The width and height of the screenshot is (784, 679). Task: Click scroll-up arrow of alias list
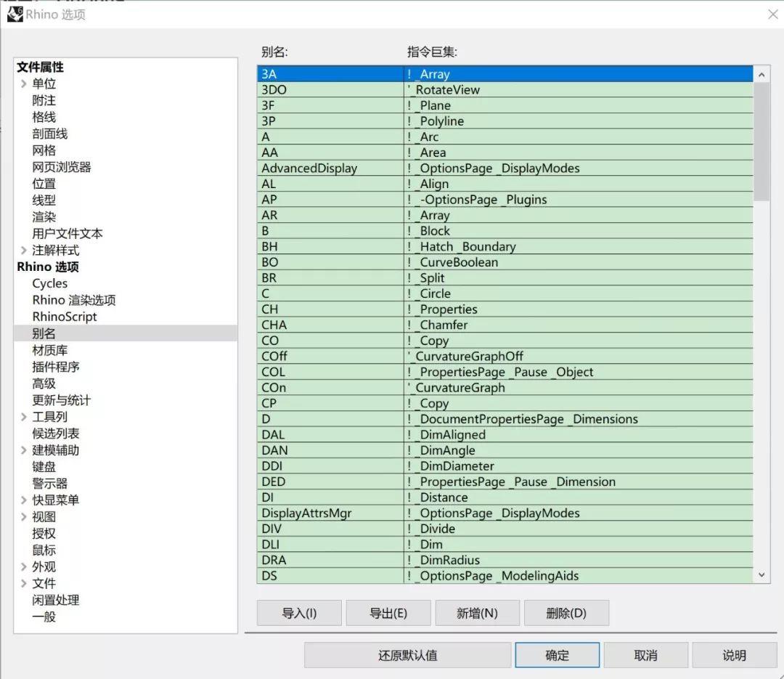click(761, 75)
